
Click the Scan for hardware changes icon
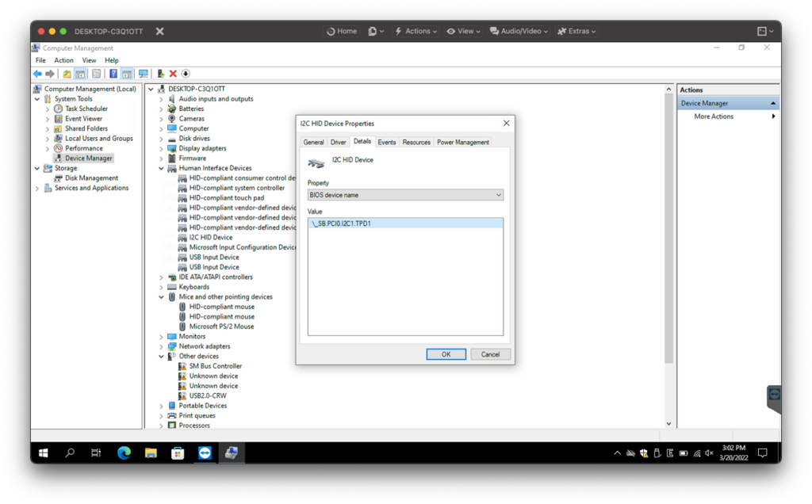[144, 74]
